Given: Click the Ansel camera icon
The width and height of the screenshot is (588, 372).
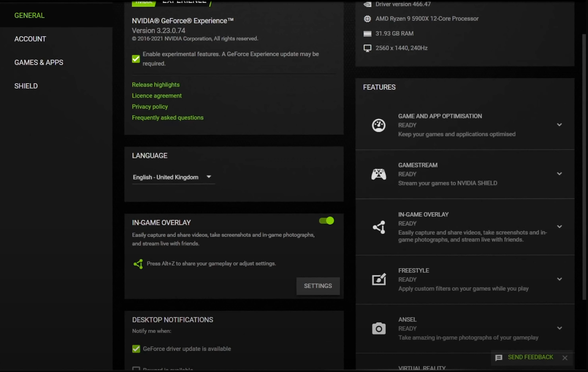Looking at the screenshot, I should 379,328.
